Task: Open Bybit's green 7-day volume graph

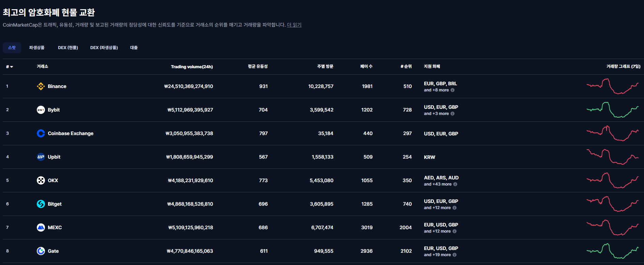Action: [x=613, y=110]
